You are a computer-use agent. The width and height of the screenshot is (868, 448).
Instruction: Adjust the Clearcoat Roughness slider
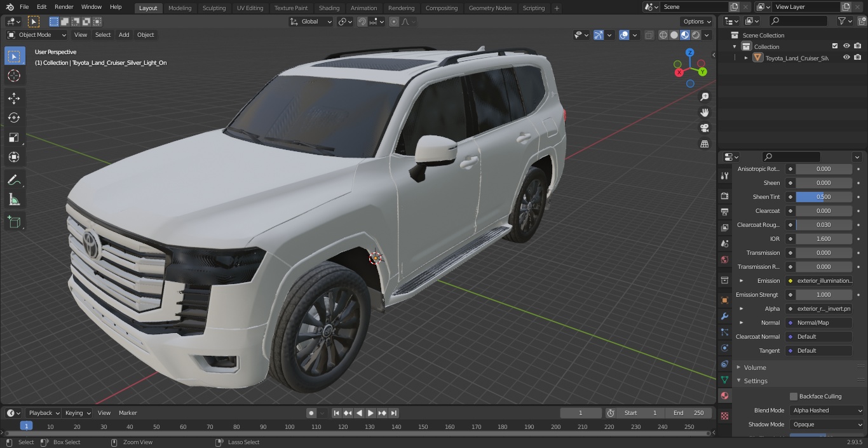click(824, 225)
